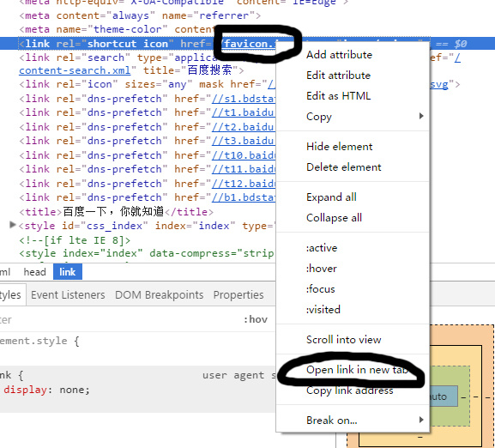This screenshot has height=448, width=495.
Task: Expand the Copy submenu arrow
Action: pos(421,116)
